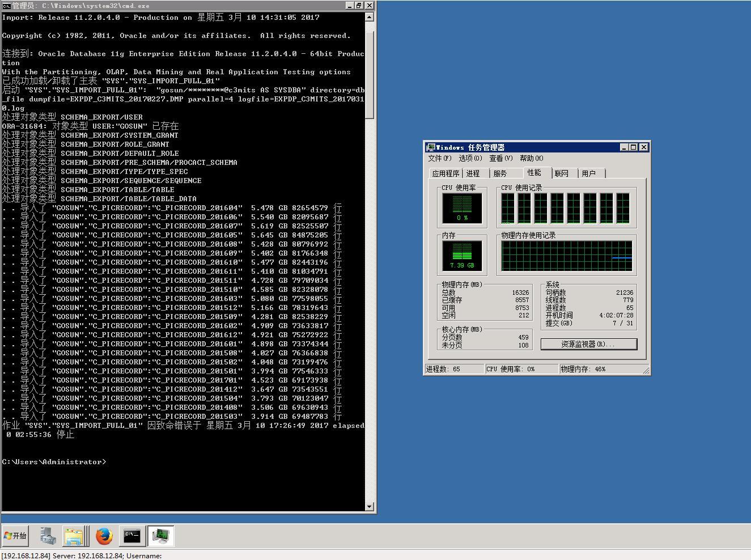Screen dimensions: 751x560
Task: Open the 文件(F) menu in Task Manager
Action: 440,158
